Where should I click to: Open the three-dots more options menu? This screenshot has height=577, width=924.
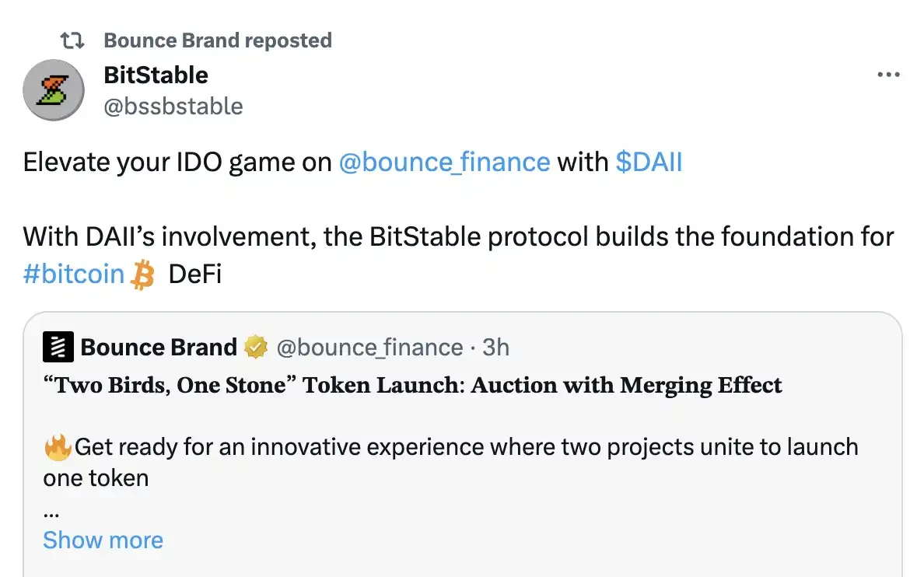click(887, 75)
